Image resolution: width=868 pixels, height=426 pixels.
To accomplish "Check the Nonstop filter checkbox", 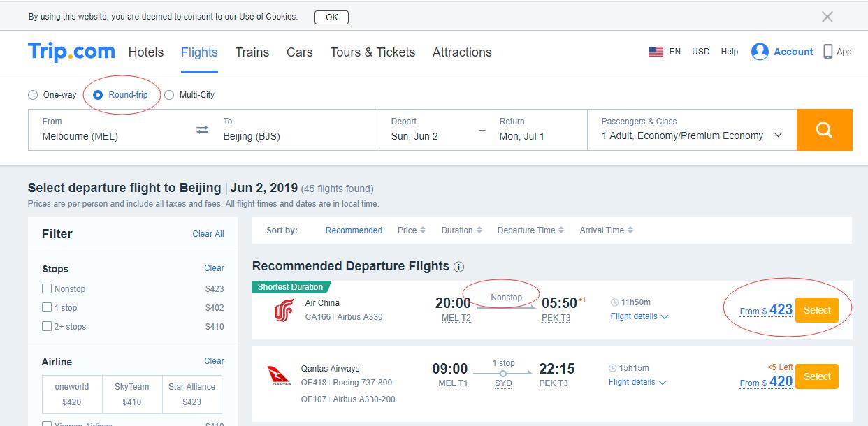I will click(x=47, y=288).
